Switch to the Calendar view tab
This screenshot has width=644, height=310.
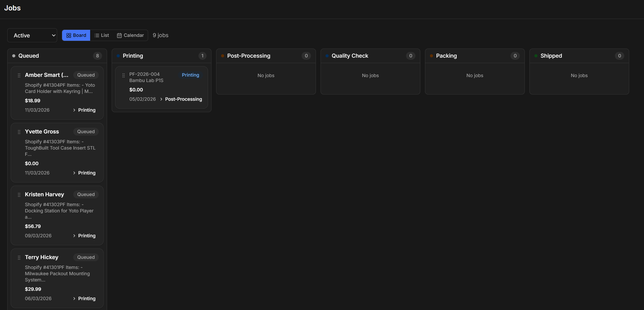point(130,35)
